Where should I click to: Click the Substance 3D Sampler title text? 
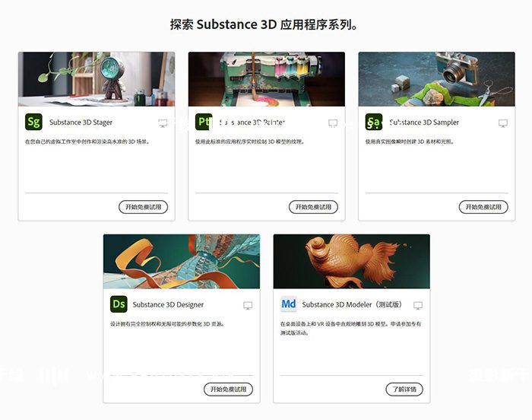tap(424, 123)
